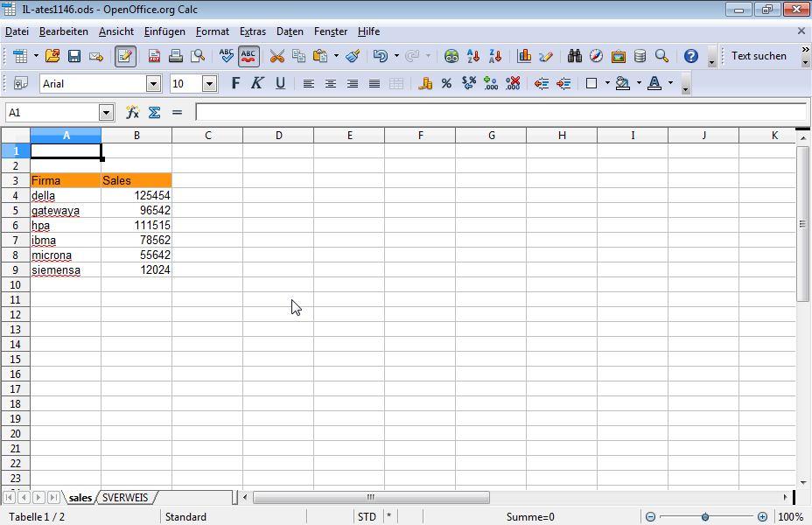Toggle bold formatting (F)
The width and height of the screenshot is (812, 525).
235,83
